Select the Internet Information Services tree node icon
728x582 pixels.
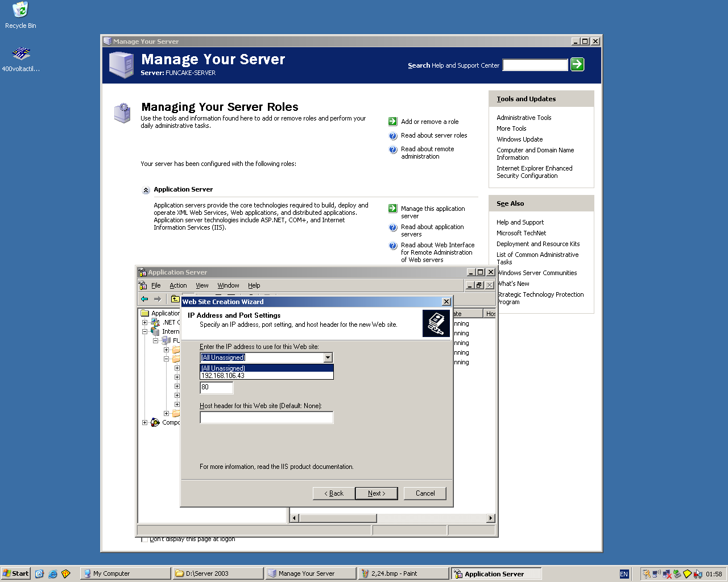point(155,331)
